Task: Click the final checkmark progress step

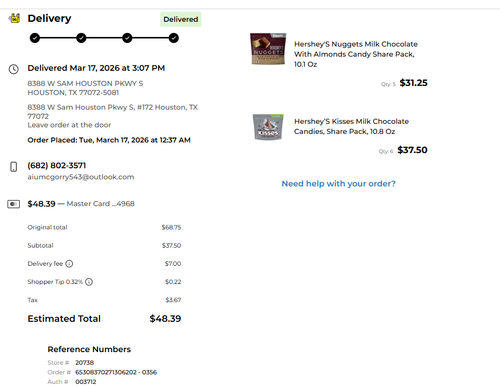Action: pyautogui.click(x=173, y=38)
